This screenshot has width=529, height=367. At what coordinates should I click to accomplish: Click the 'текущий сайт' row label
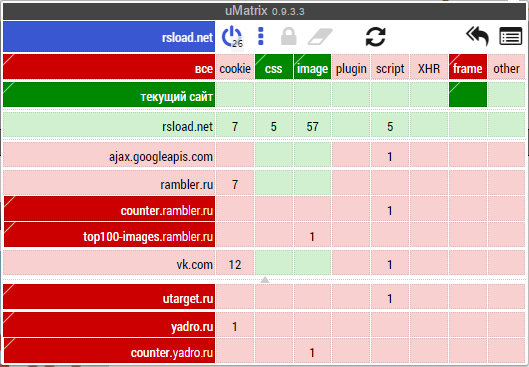[109, 94]
